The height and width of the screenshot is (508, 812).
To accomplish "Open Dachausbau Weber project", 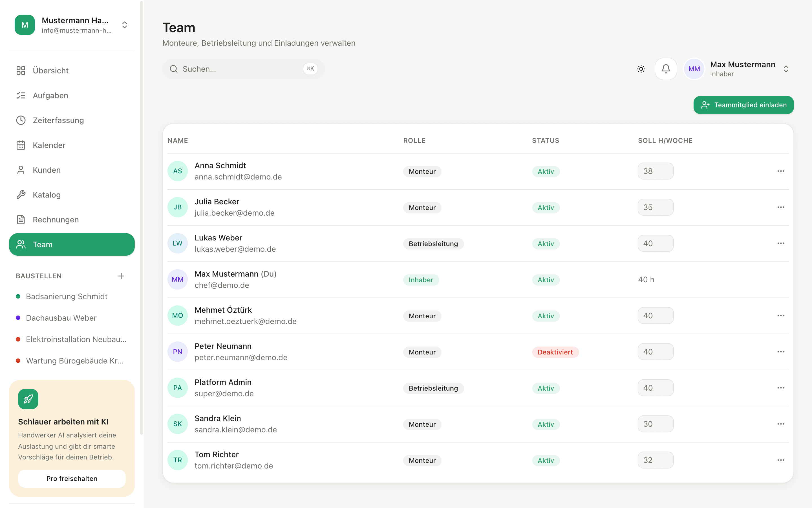I will (x=72, y=318).
